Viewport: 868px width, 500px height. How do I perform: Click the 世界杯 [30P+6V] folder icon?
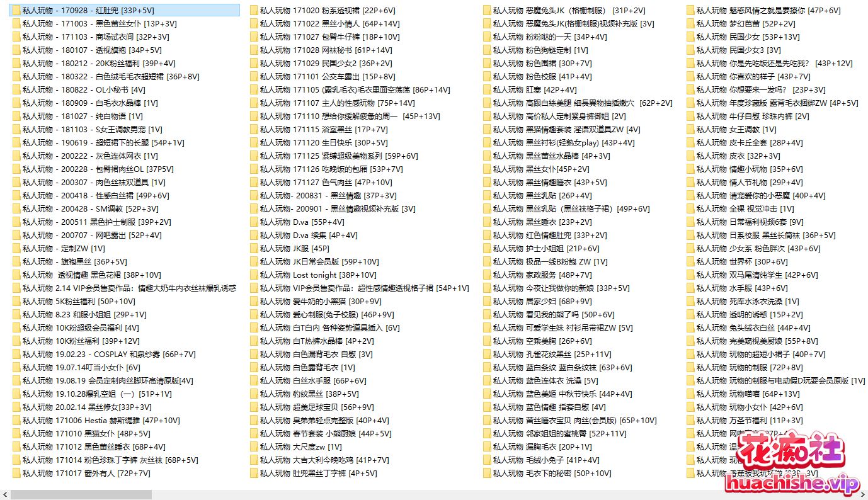(690, 262)
